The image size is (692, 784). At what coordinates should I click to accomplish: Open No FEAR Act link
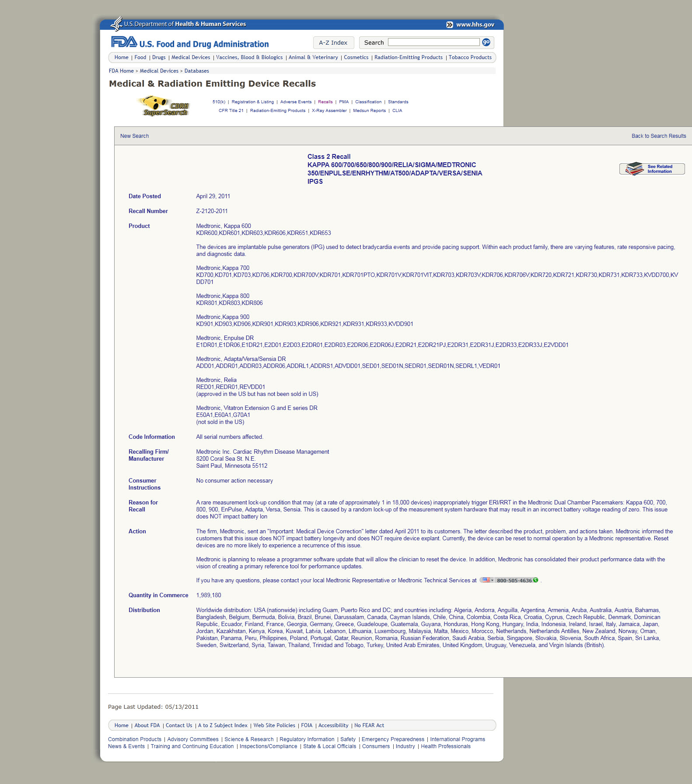point(369,725)
